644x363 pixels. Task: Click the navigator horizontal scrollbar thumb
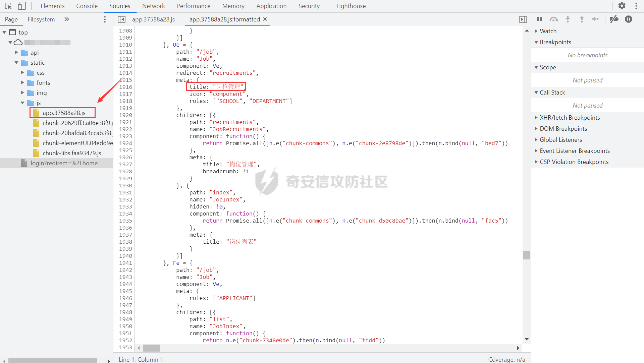coord(53,361)
